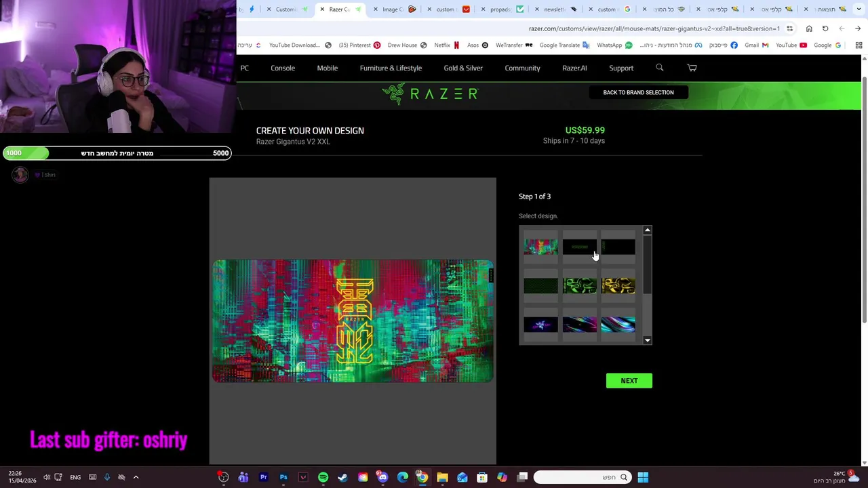
Task: Open Microsoft Edge from the taskbar
Action: 402,477
